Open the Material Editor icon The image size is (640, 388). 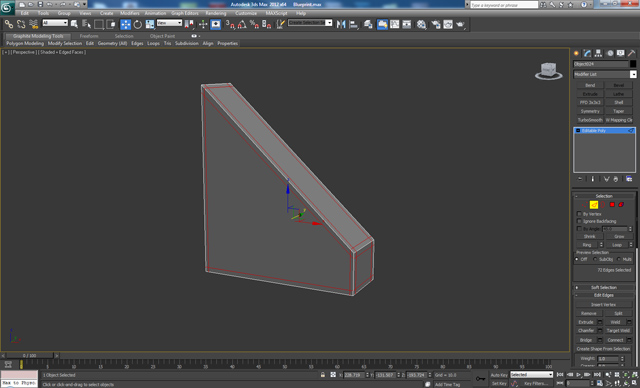point(421,24)
